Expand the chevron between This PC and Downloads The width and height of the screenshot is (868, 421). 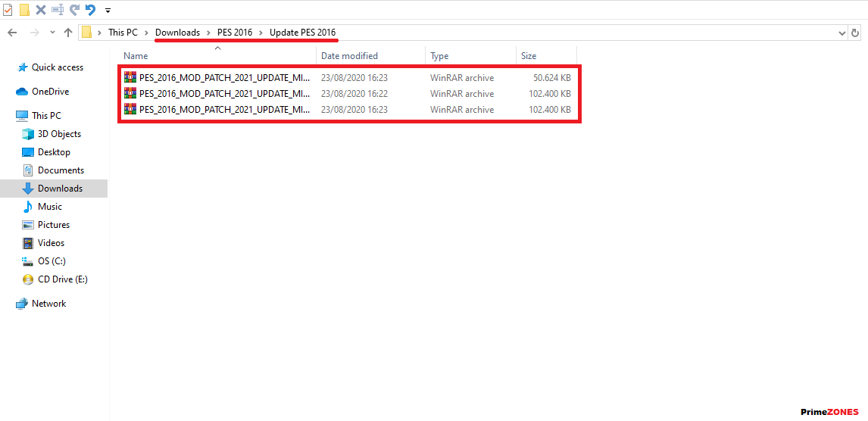[x=147, y=33]
